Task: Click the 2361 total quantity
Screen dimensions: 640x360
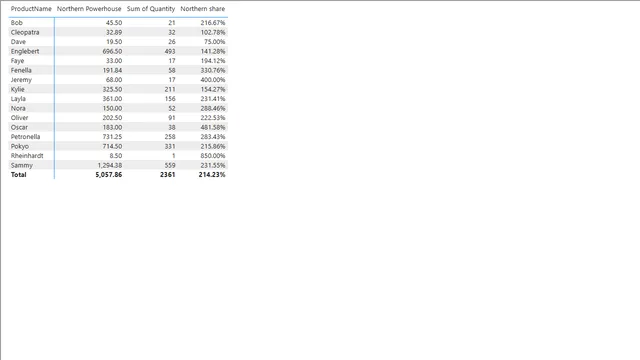Action: click(x=167, y=175)
